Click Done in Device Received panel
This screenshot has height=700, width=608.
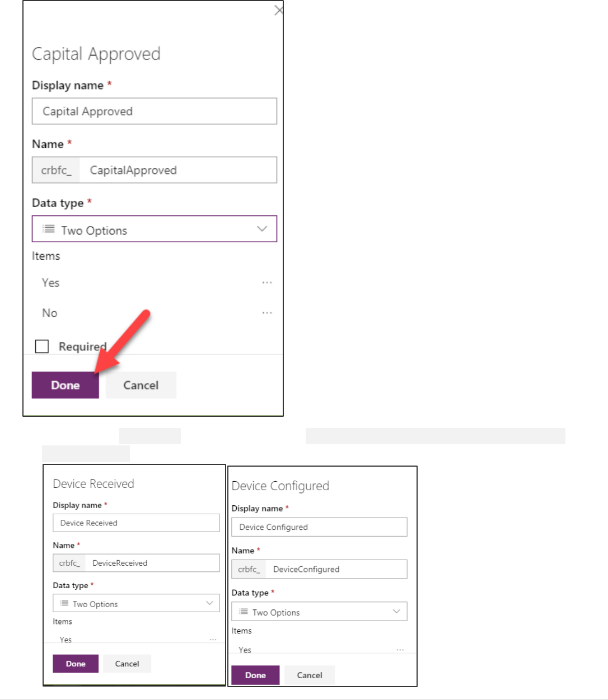(x=76, y=664)
